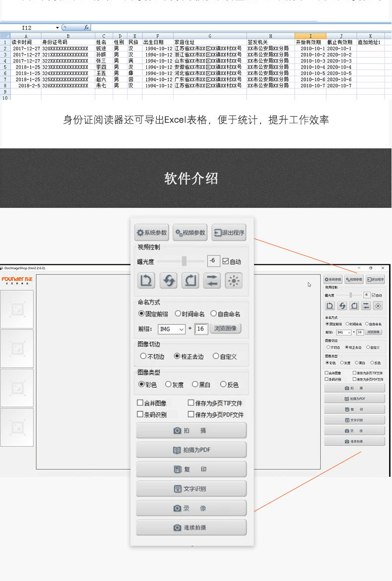Check 保存为多页PDF文件 option
This screenshot has width=392, height=581.
point(191,414)
